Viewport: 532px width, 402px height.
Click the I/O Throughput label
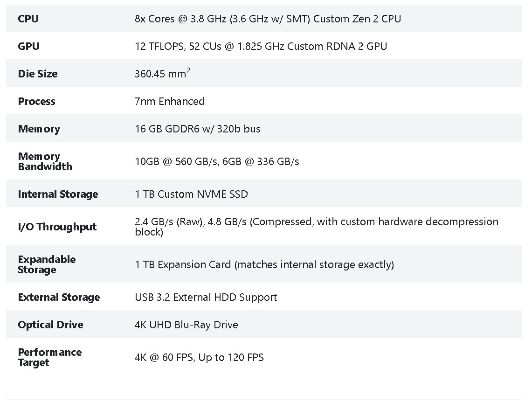[x=57, y=227]
